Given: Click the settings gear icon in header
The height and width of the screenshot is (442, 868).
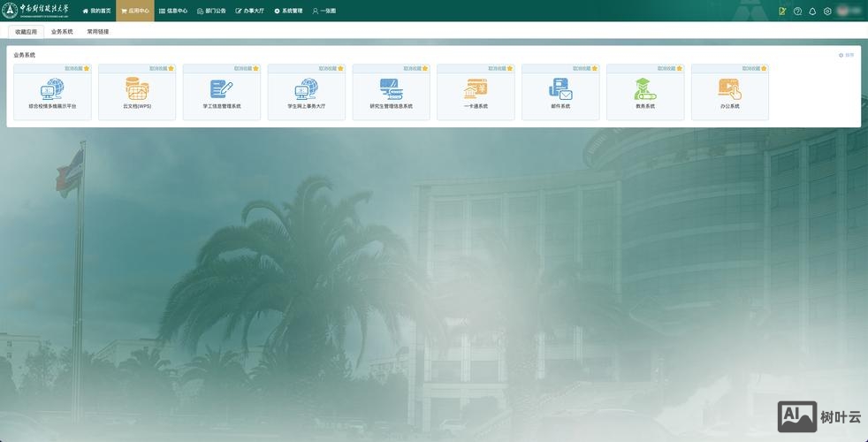Looking at the screenshot, I should (x=827, y=11).
